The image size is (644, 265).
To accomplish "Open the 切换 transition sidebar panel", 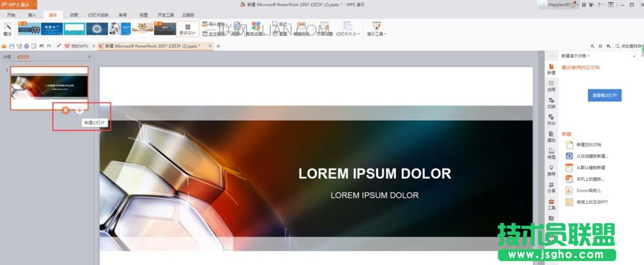I will [551, 102].
